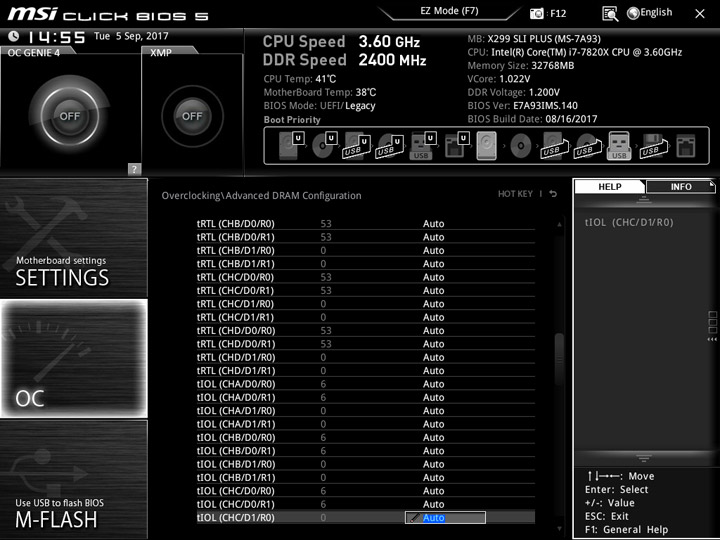The image size is (720, 540).
Task: Select the tRTL (CHC/D0/R1) row label
Action: 236,290
